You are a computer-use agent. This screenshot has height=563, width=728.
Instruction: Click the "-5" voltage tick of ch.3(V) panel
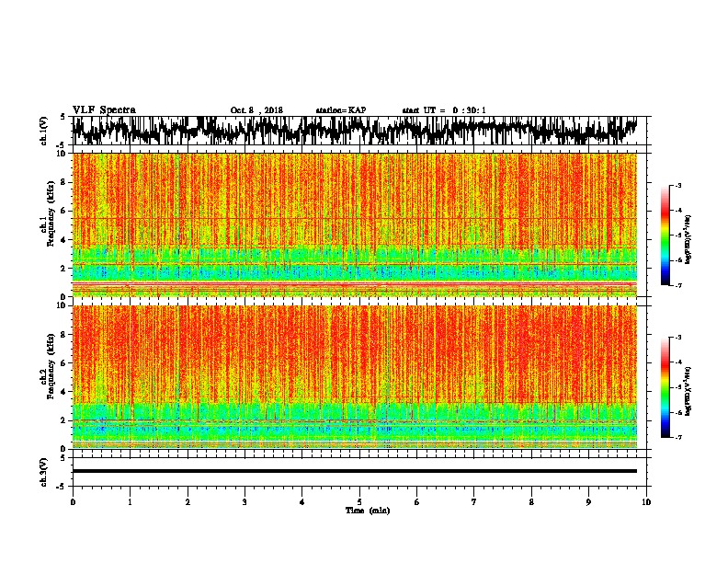click(x=62, y=487)
